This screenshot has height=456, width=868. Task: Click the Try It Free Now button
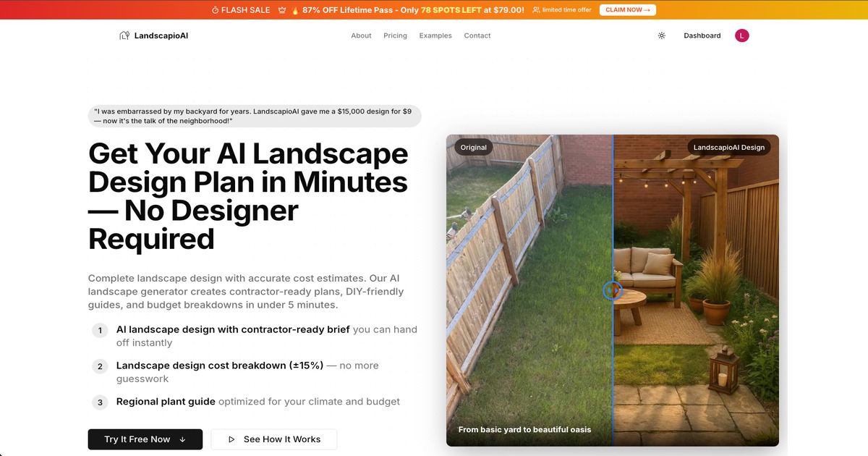(x=145, y=439)
